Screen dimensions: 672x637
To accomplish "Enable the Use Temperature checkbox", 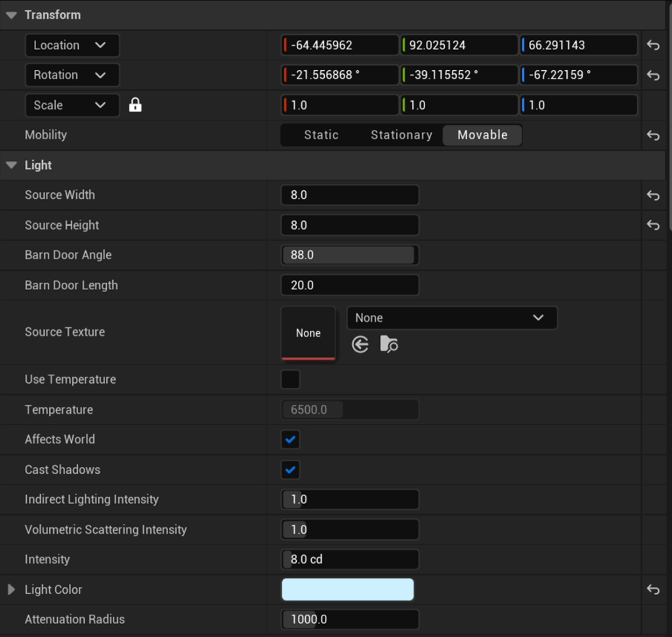I will [x=290, y=379].
